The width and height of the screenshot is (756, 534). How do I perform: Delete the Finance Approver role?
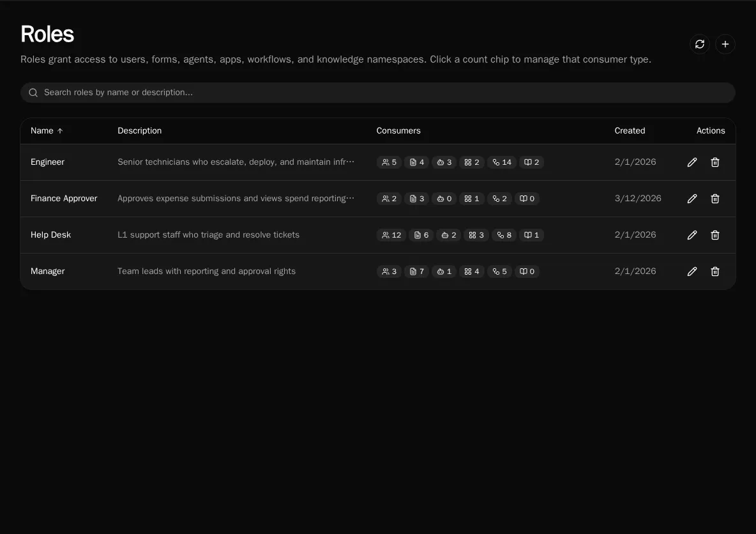[x=715, y=199]
